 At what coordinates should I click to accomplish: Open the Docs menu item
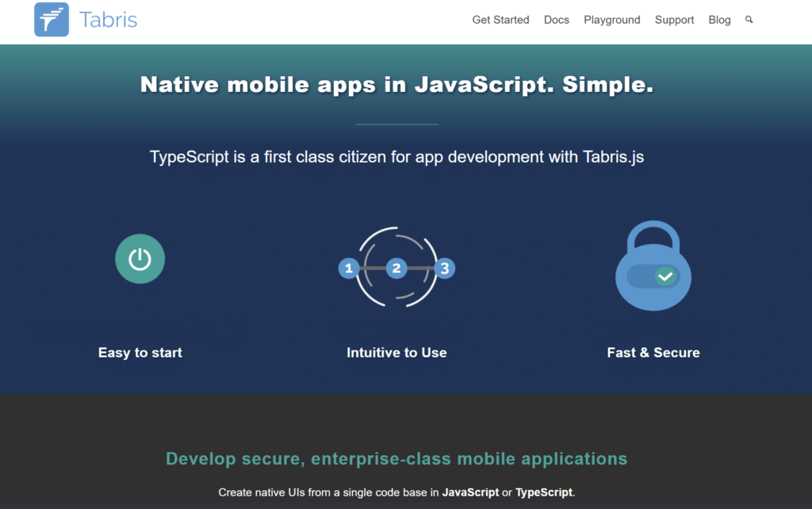(556, 20)
